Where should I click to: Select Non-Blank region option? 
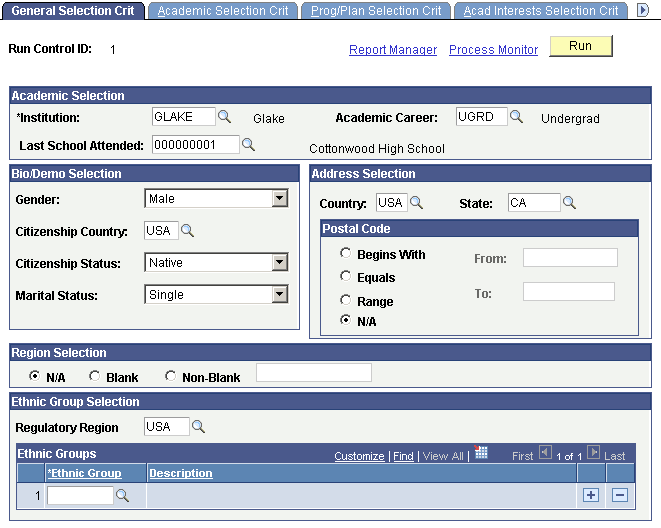click(x=170, y=375)
